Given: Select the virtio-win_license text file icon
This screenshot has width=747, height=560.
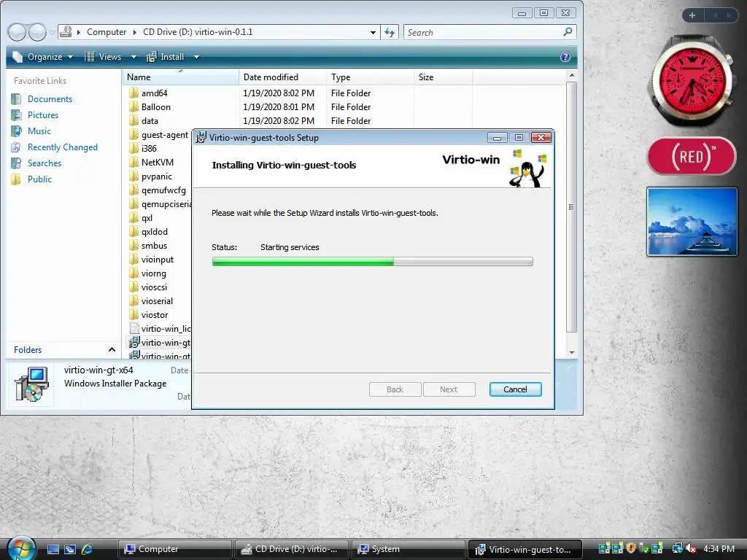Looking at the screenshot, I should pyautogui.click(x=134, y=329).
